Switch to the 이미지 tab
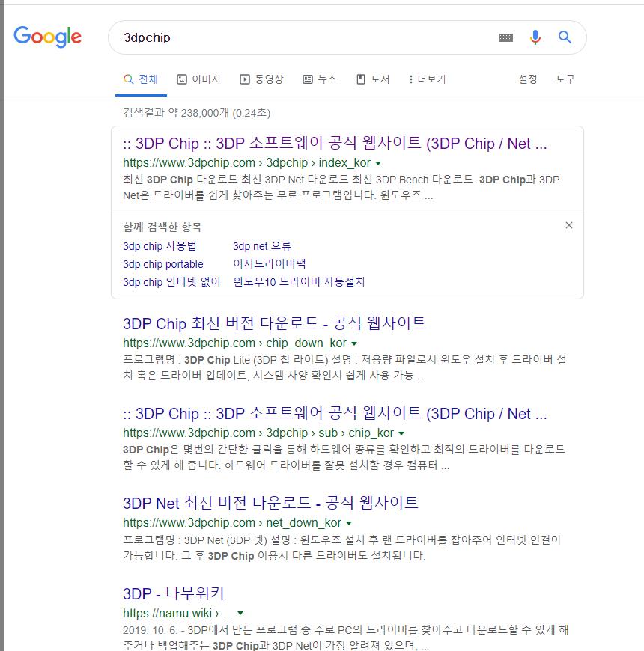The image size is (644, 651). pyautogui.click(x=198, y=79)
